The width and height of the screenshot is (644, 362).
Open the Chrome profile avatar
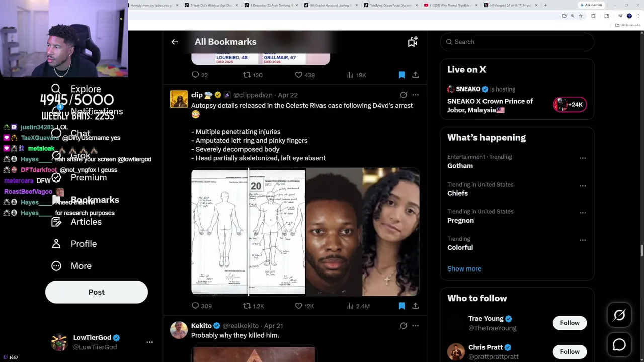629,16
